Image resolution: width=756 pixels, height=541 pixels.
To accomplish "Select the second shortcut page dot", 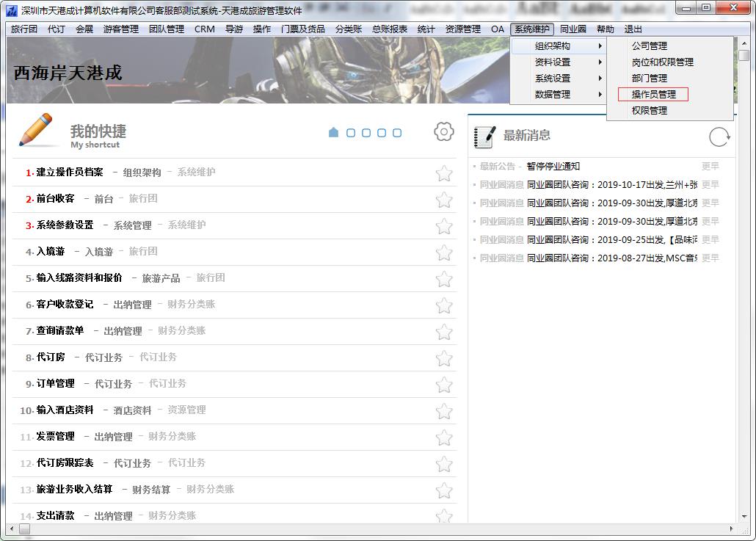I will click(351, 133).
